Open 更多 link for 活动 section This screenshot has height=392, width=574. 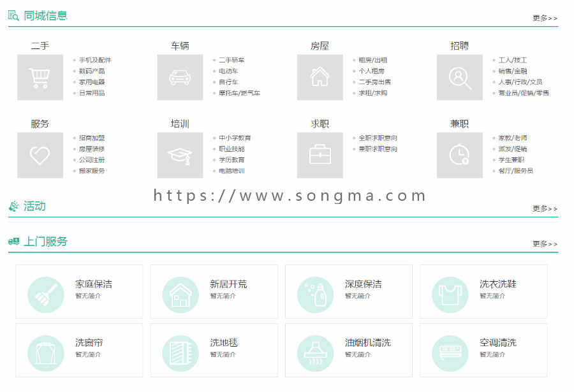click(x=545, y=208)
